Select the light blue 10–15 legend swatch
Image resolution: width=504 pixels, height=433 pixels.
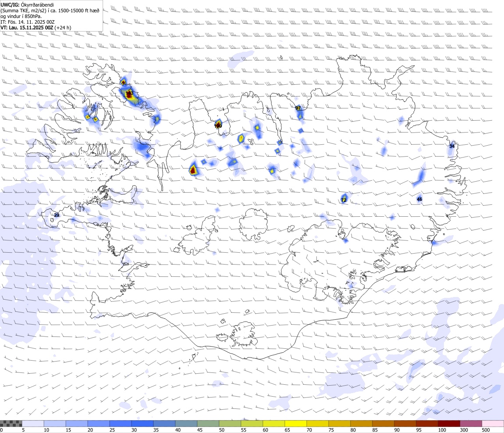pos(55,424)
